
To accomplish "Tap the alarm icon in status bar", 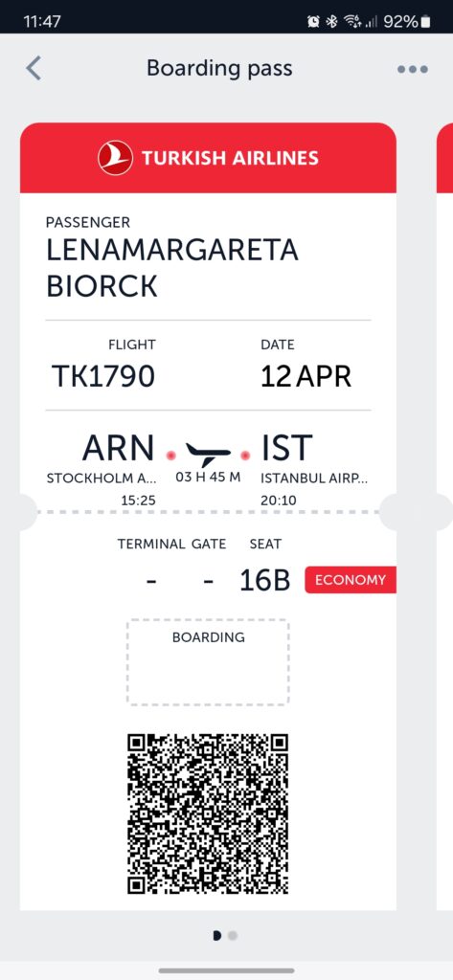I will [x=313, y=22].
